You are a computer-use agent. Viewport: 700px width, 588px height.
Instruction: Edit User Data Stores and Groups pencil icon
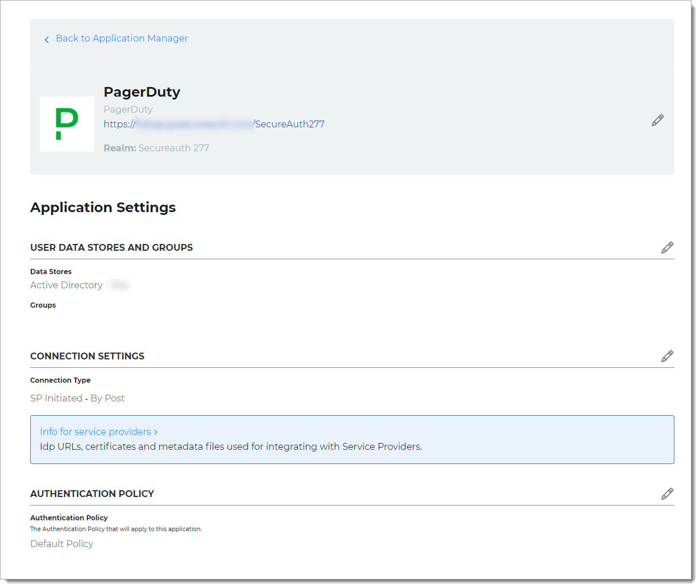tap(667, 247)
